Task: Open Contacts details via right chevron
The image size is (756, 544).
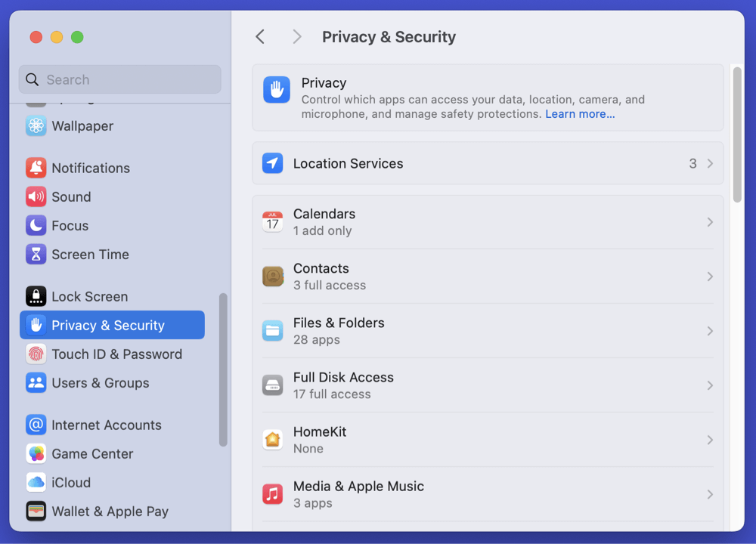Action: (710, 277)
